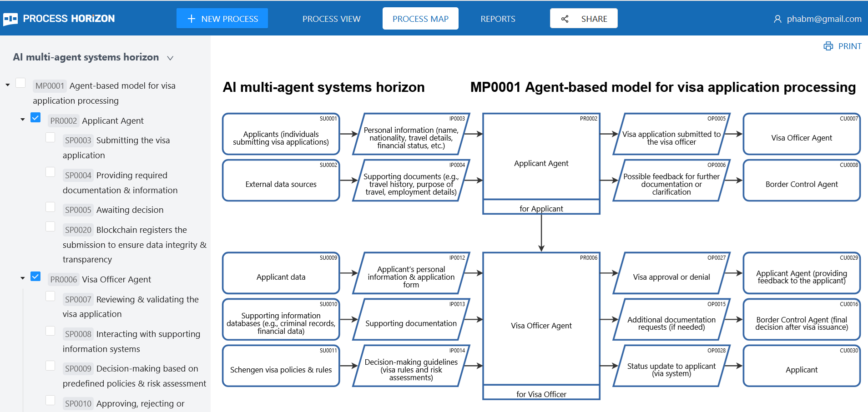Select the PROCESS MAP tab
This screenshot has height=412, width=868.
point(420,19)
